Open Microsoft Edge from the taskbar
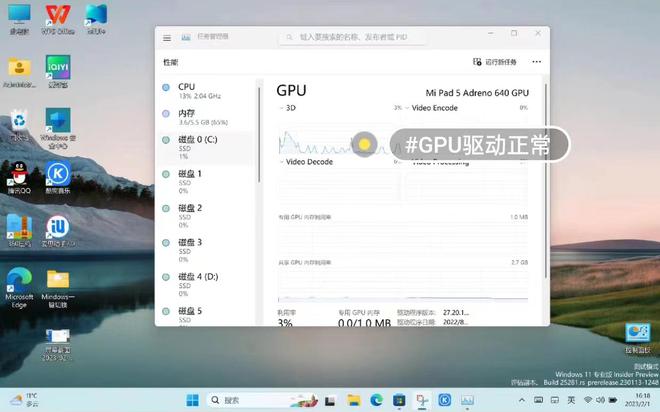 tap(376, 400)
